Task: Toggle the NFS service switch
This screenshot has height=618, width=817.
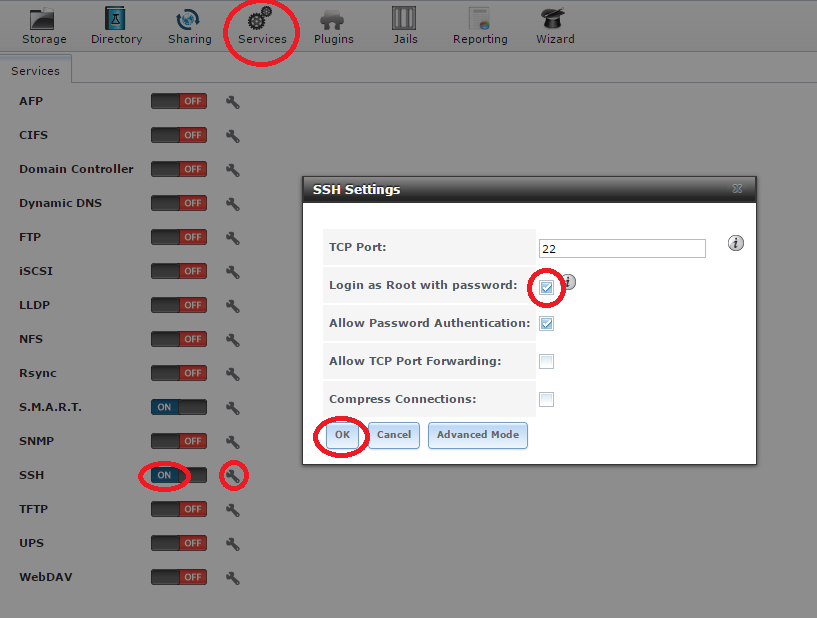Action: 179,339
